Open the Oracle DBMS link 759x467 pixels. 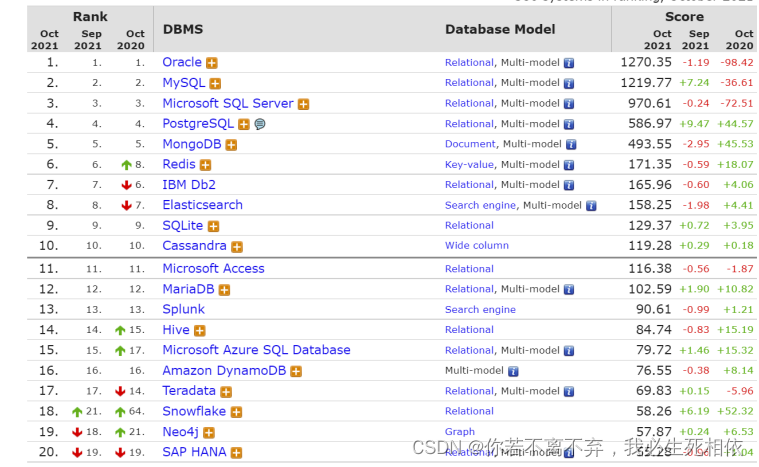(182, 62)
